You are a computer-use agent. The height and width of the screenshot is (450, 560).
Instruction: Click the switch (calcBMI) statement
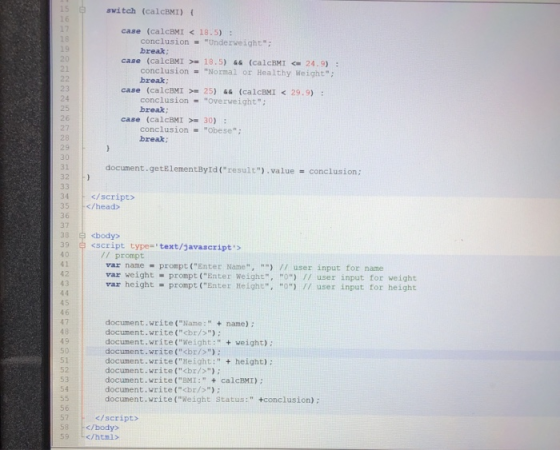pos(150,11)
